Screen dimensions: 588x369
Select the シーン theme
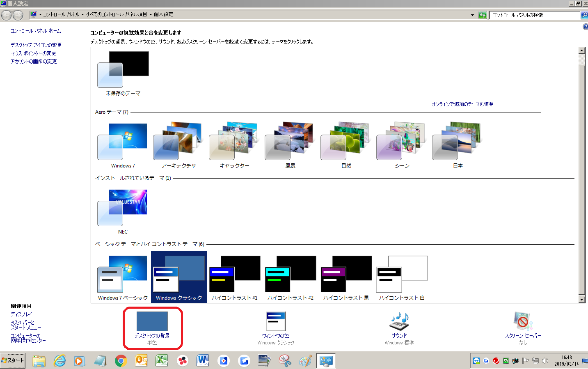[x=402, y=145]
